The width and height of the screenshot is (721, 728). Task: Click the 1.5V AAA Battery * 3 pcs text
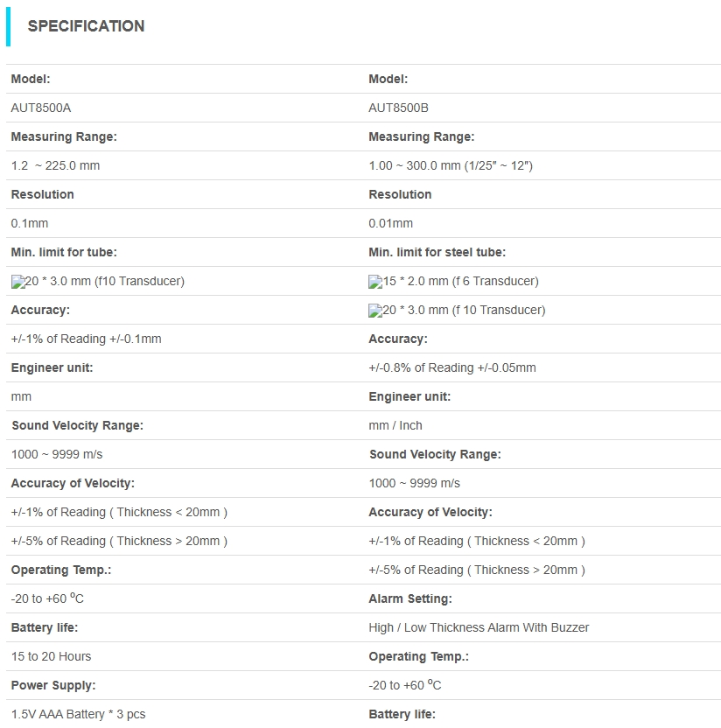pos(78,714)
